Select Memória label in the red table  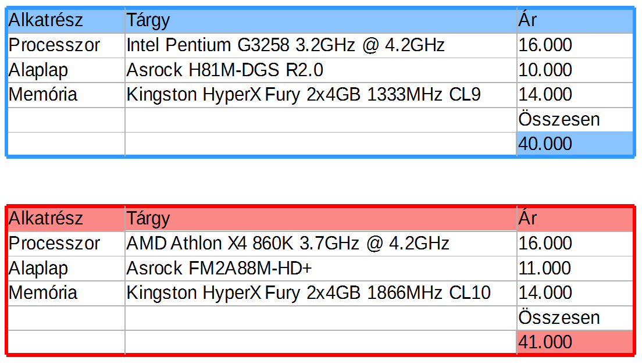pos(42,292)
